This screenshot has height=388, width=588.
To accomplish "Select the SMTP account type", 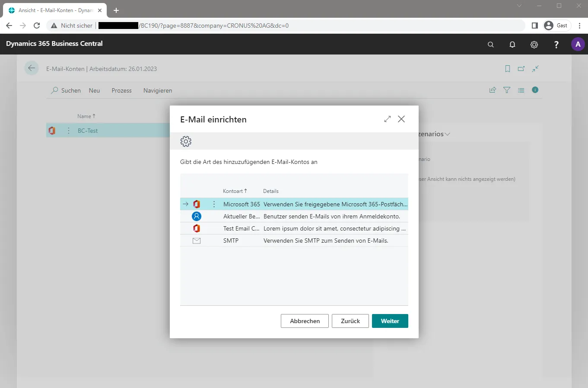I will pyautogui.click(x=231, y=240).
